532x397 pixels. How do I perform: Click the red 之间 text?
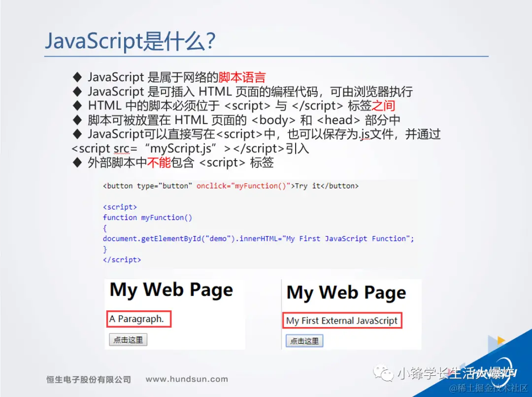[x=383, y=105]
